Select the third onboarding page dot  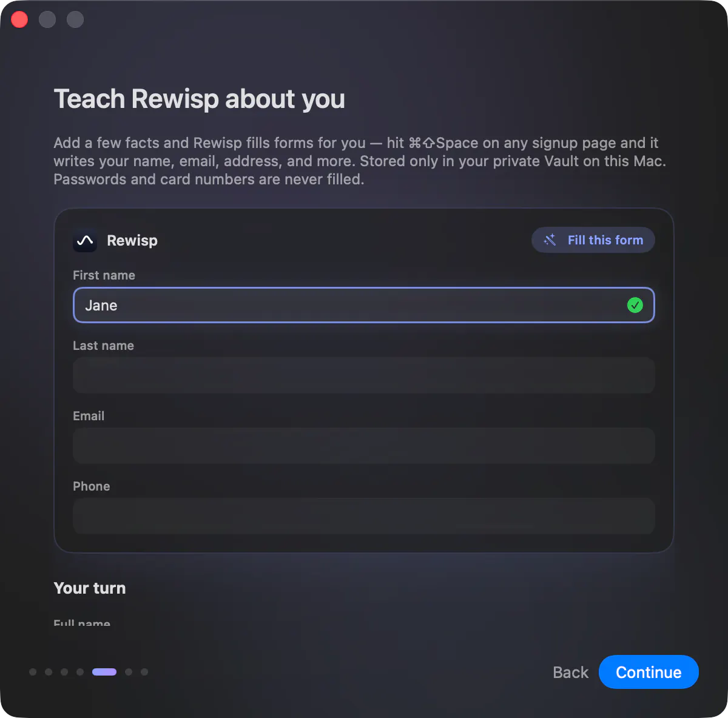(64, 672)
